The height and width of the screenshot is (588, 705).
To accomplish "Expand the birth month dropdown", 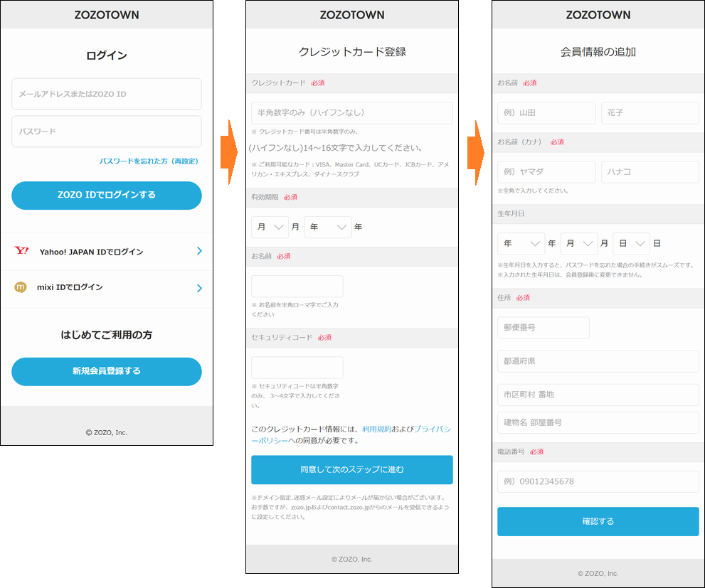I will [x=578, y=243].
